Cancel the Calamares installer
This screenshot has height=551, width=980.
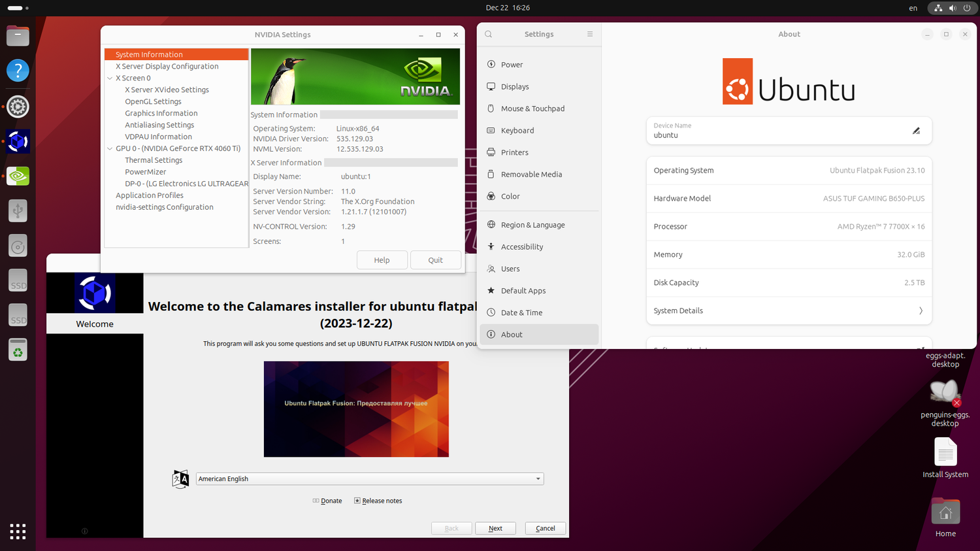[546, 528]
